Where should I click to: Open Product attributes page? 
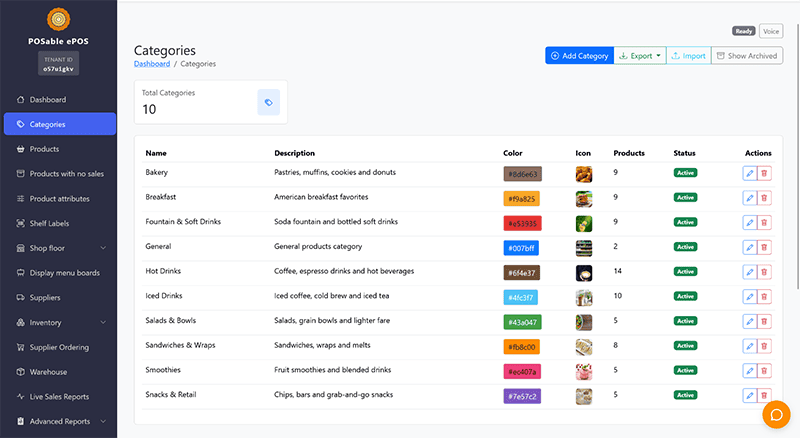pos(60,199)
